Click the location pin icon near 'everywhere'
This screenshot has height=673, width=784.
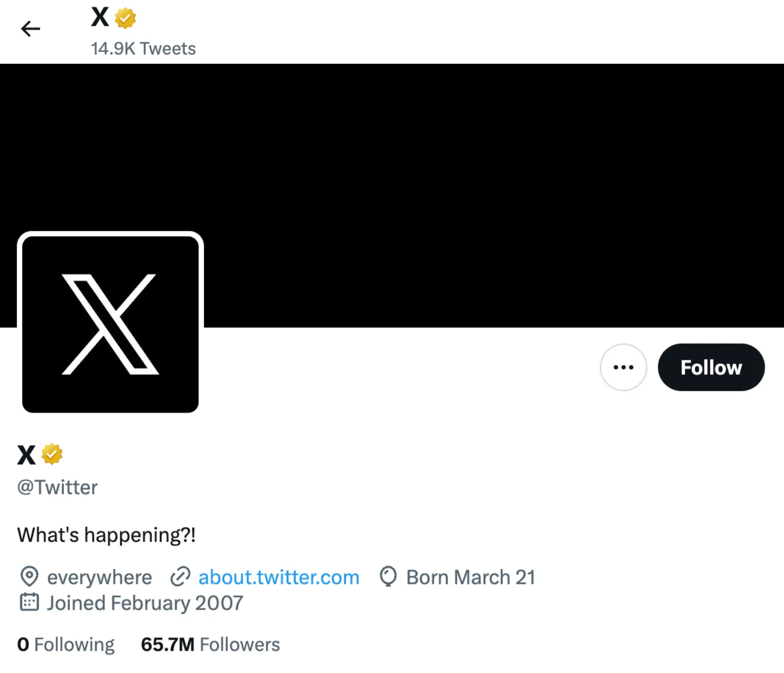29,577
